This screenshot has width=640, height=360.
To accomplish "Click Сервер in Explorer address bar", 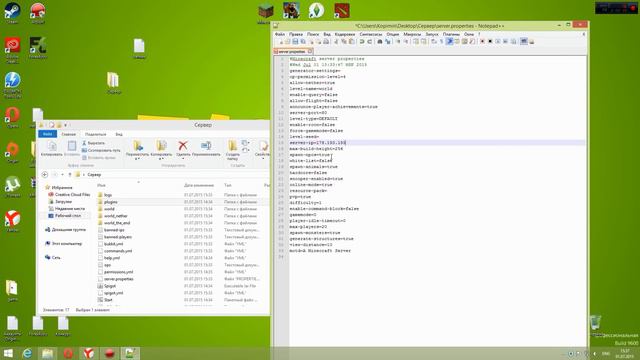I will [x=94, y=175].
